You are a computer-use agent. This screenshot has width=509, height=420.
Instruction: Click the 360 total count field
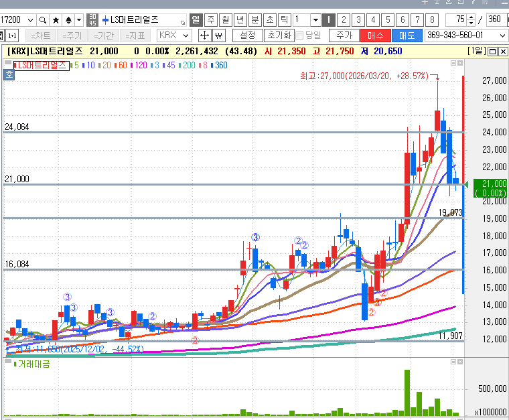coord(496,19)
